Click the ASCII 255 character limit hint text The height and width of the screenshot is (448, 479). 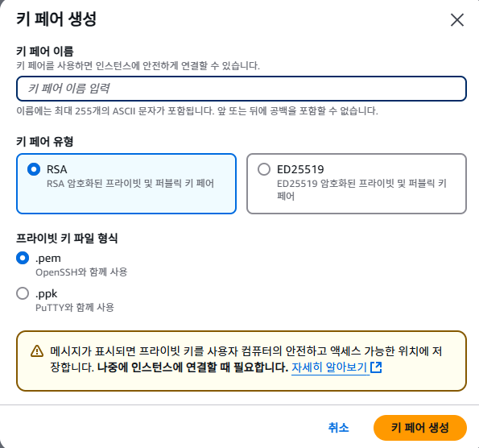point(197,110)
